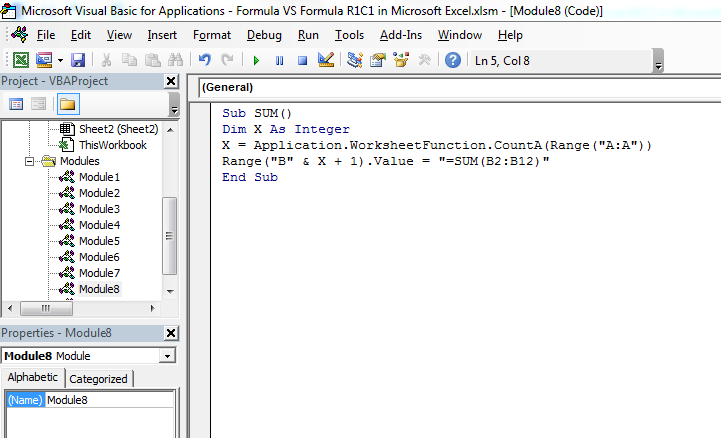Click the Redo toolbar icon
This screenshot has height=438, width=721.
(x=227, y=60)
